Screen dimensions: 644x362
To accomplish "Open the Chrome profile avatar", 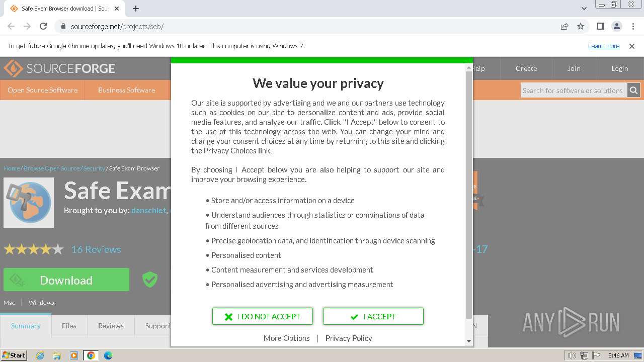I will coord(616,26).
